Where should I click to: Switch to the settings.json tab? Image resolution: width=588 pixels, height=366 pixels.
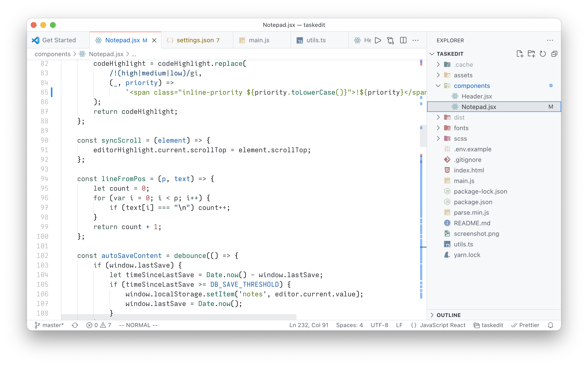(x=195, y=40)
